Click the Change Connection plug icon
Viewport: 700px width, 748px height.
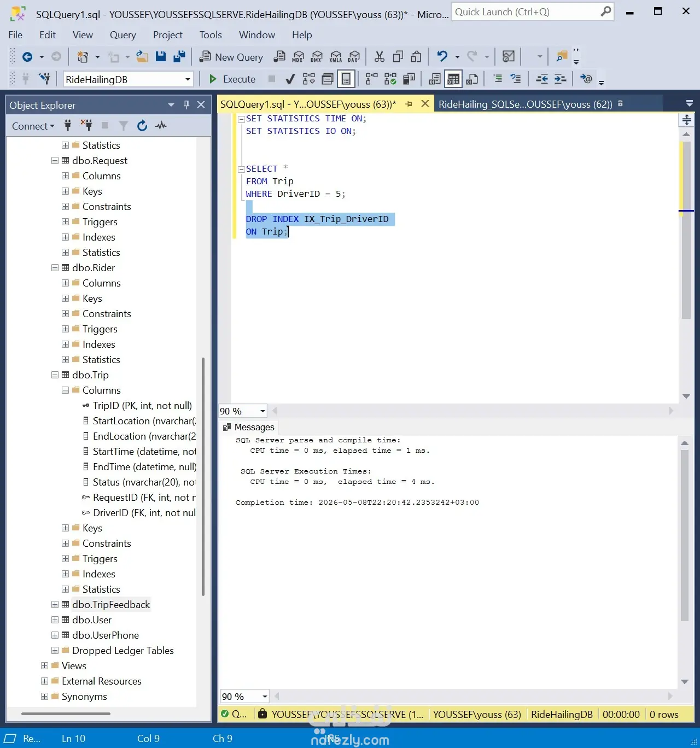coord(45,79)
